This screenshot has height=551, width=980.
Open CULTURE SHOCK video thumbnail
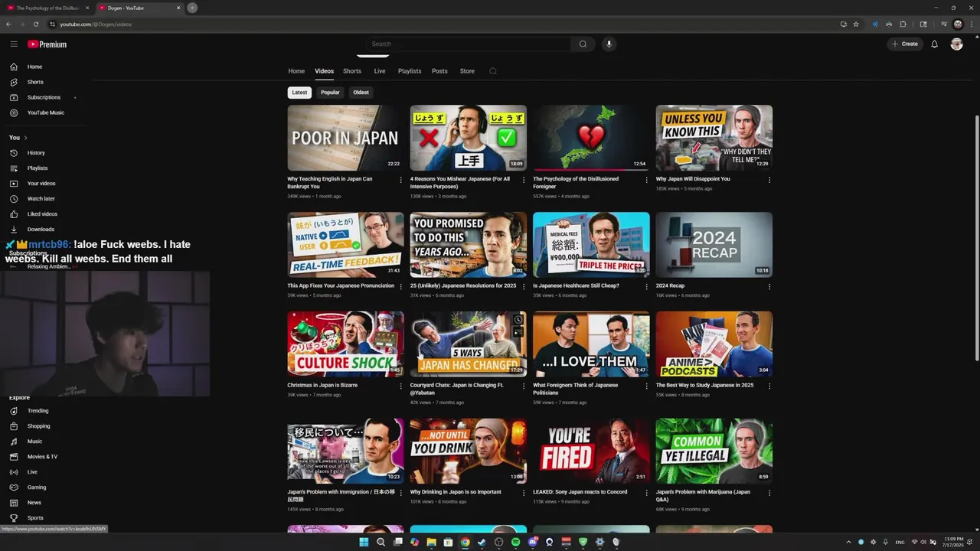click(345, 344)
